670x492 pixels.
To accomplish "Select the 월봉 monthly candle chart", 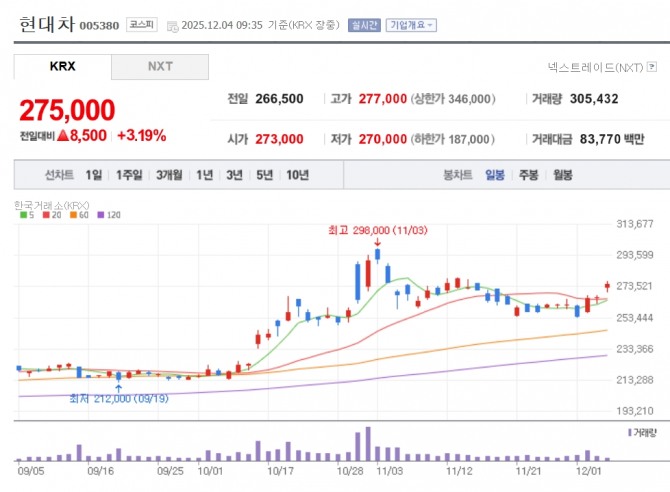I will point(562,175).
